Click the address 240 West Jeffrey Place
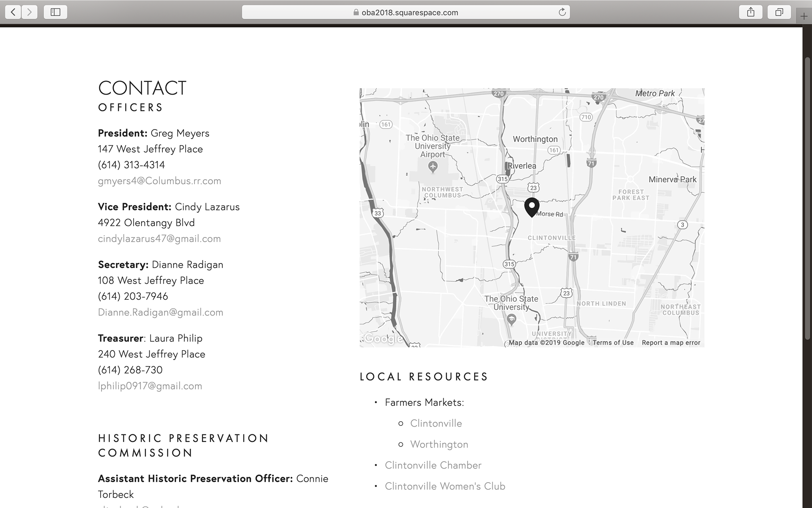Screen dimensions: 812x508 151,354
